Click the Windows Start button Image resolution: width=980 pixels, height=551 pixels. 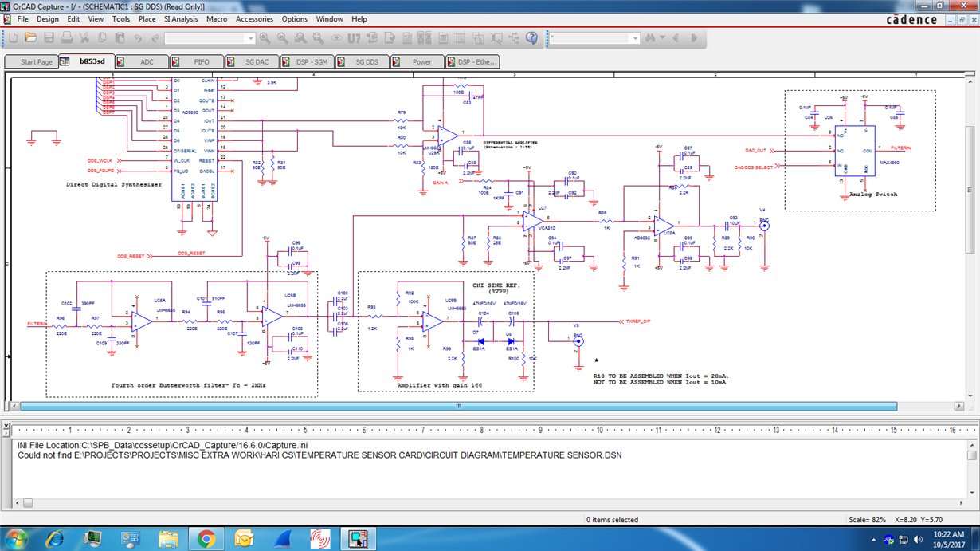[x=16, y=539]
